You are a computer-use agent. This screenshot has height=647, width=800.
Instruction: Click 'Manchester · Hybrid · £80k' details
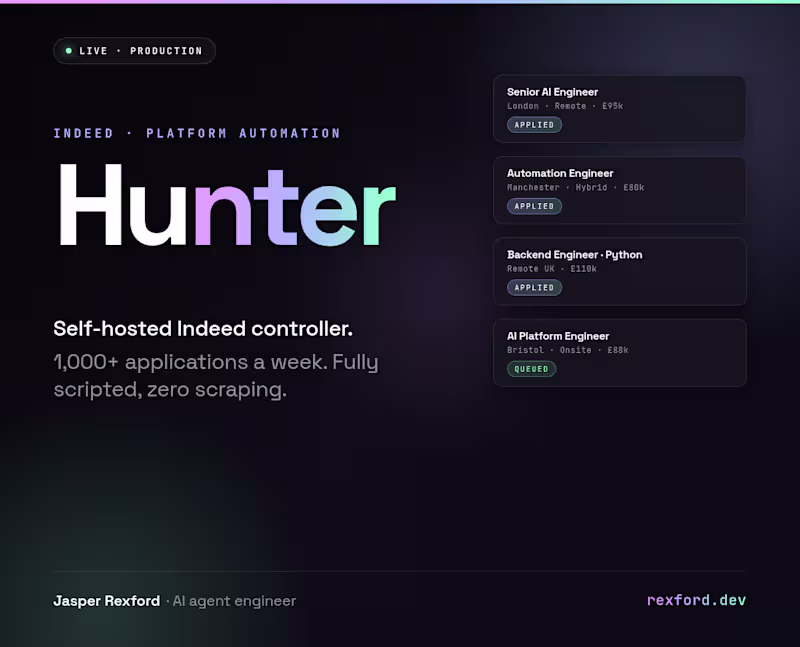coord(576,187)
